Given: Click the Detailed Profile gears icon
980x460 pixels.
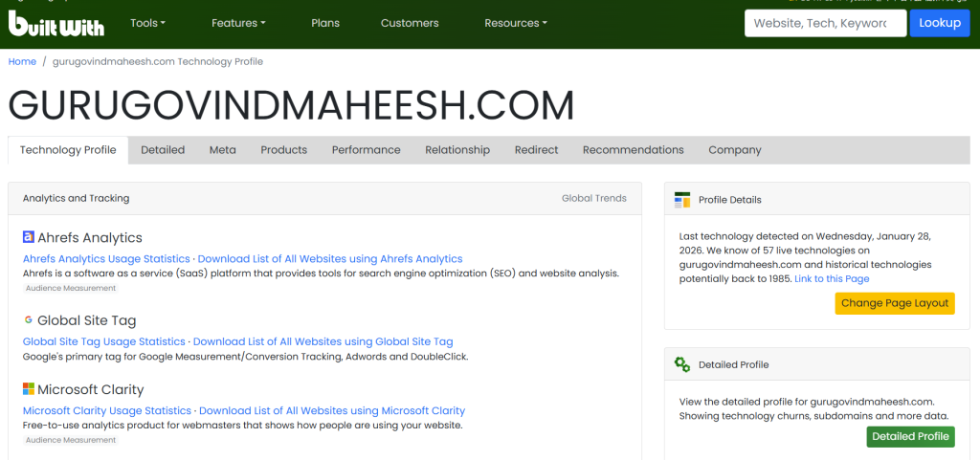Looking at the screenshot, I should [681, 364].
